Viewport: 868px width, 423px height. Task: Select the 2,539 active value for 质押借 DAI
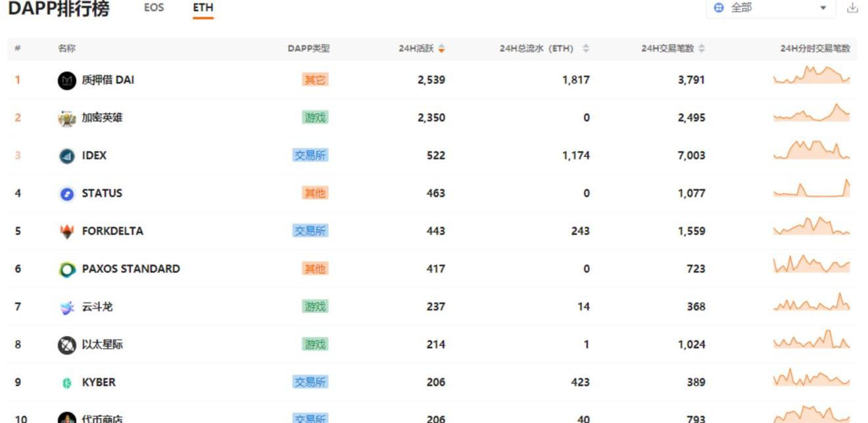pyautogui.click(x=431, y=80)
